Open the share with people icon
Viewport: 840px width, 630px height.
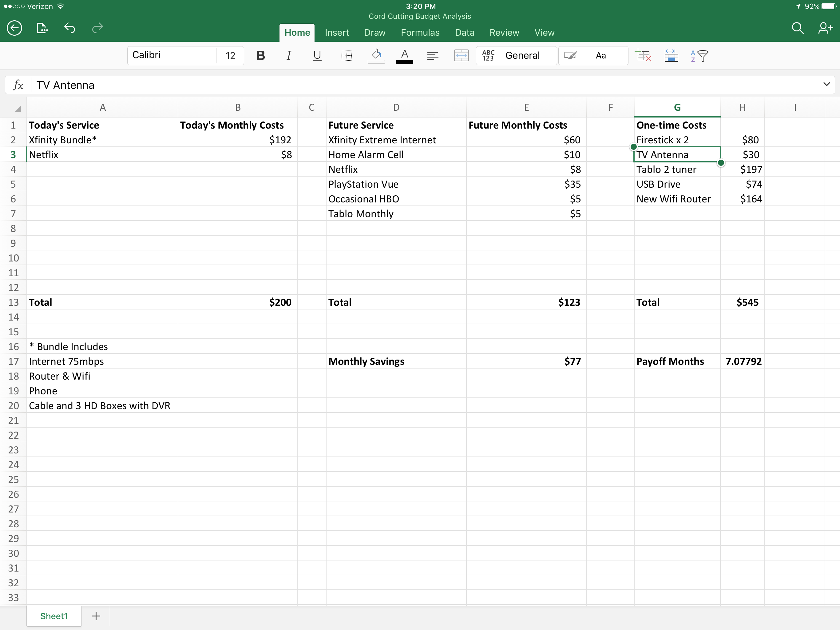(x=825, y=28)
